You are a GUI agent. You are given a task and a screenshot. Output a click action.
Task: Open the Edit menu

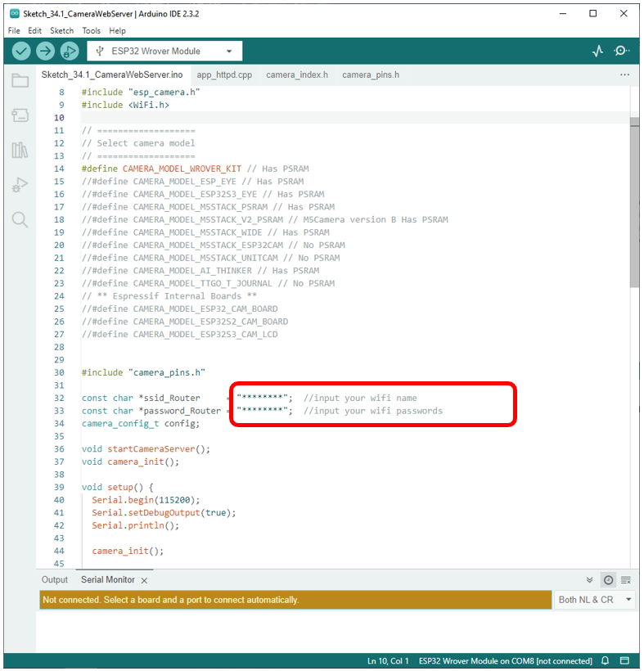tap(34, 31)
